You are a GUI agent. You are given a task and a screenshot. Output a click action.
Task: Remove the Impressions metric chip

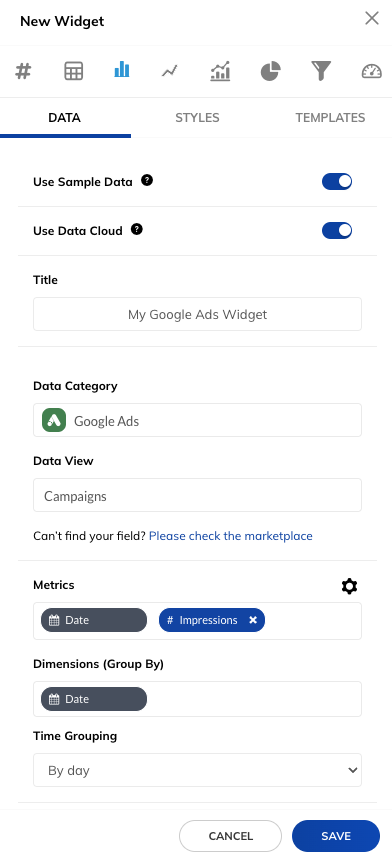(253, 620)
